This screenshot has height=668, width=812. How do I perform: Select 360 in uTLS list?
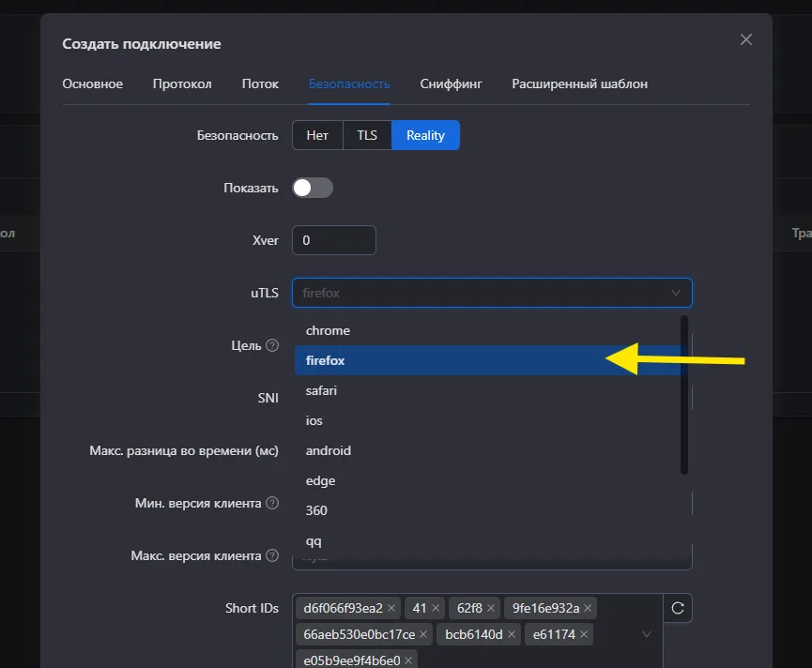point(487,510)
